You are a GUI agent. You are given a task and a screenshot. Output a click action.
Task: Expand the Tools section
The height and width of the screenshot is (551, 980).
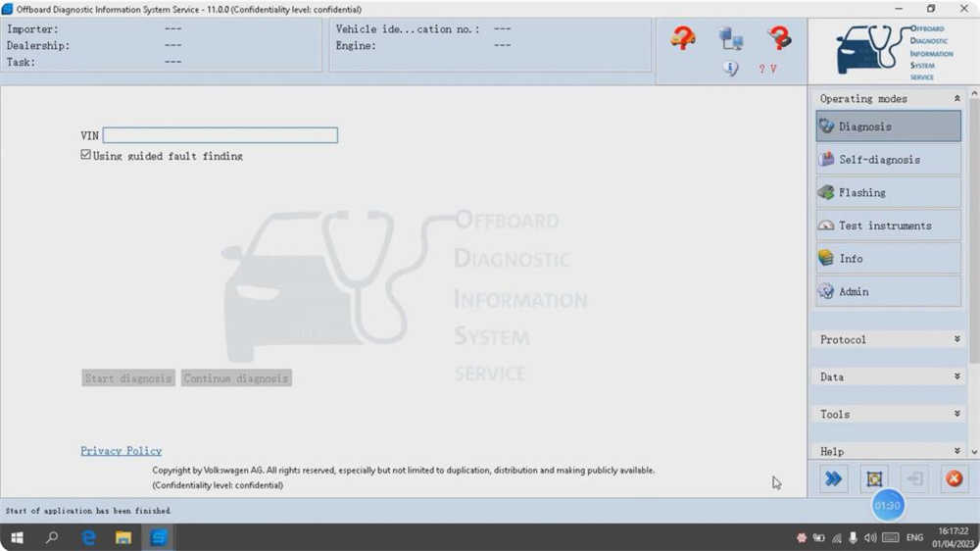pos(888,414)
